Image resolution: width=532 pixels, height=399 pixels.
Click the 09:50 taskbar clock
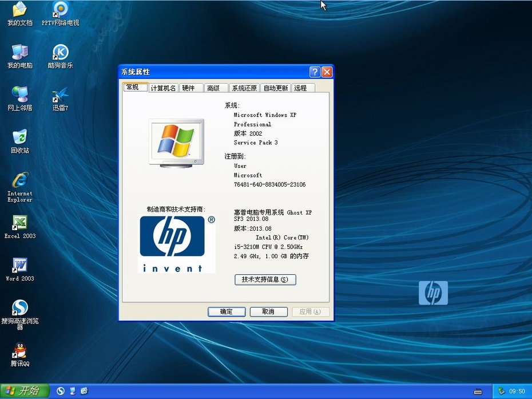point(517,392)
